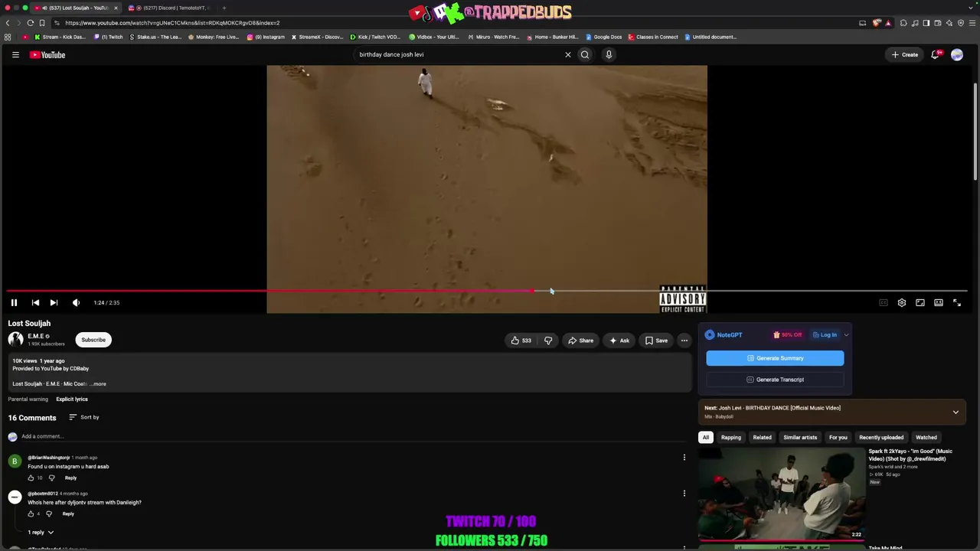Toggle subtitles/closed captions
Viewport: 980px width, 551px height.
click(884, 302)
